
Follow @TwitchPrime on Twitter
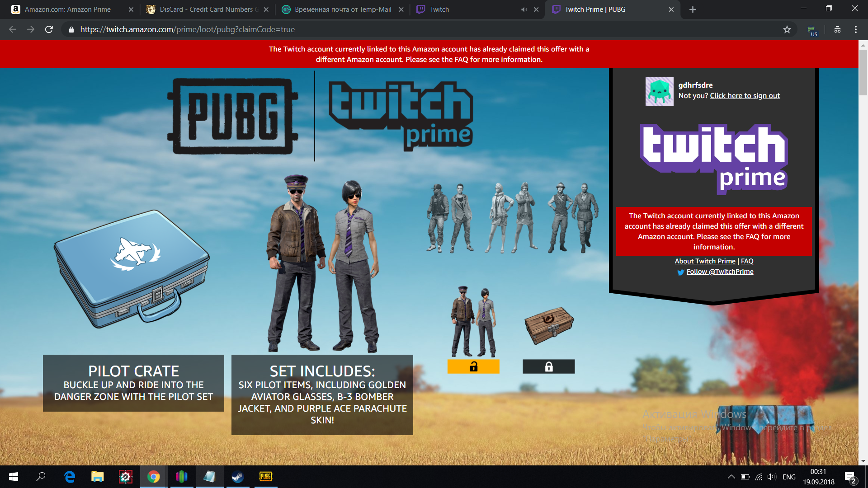click(720, 272)
